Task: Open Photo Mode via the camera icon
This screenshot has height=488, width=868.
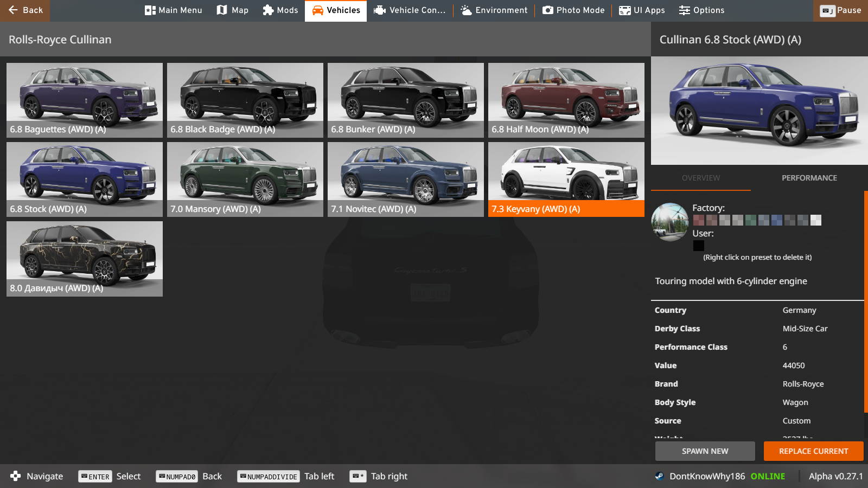Action: 548,10
